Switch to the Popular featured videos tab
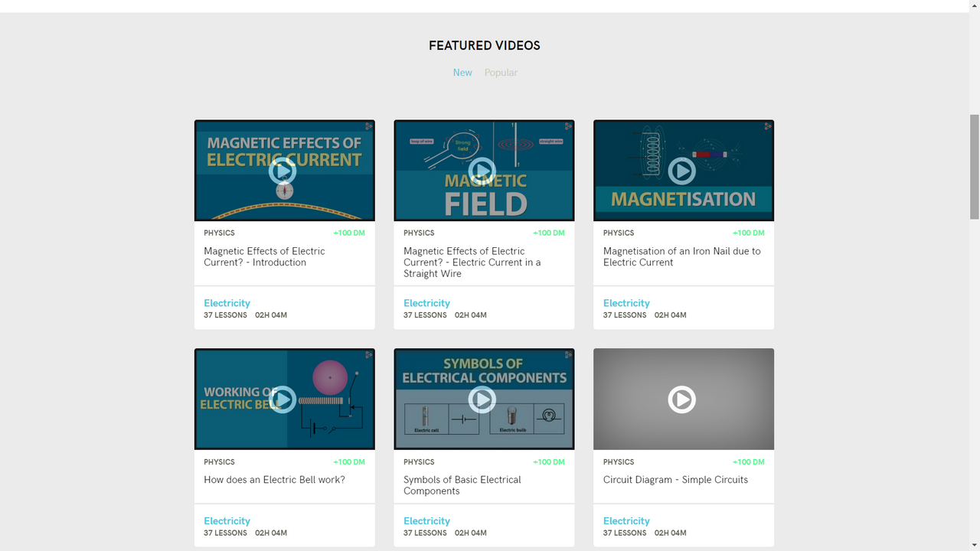 pyautogui.click(x=501, y=73)
